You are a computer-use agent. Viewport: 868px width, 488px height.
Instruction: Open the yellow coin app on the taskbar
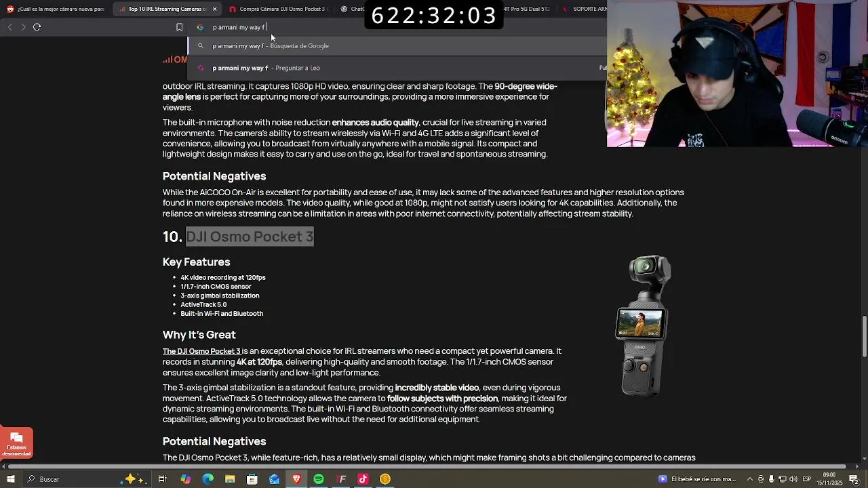point(385,479)
